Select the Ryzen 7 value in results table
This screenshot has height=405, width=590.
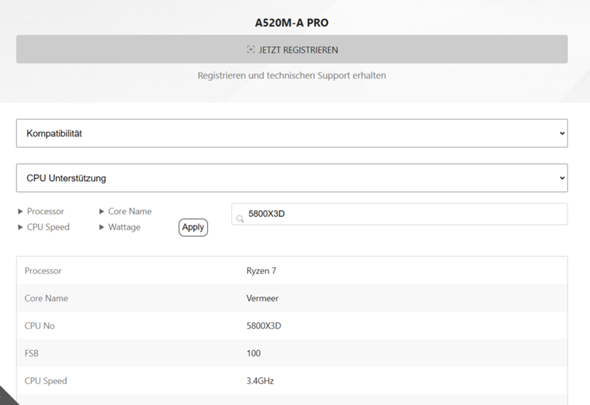click(261, 271)
